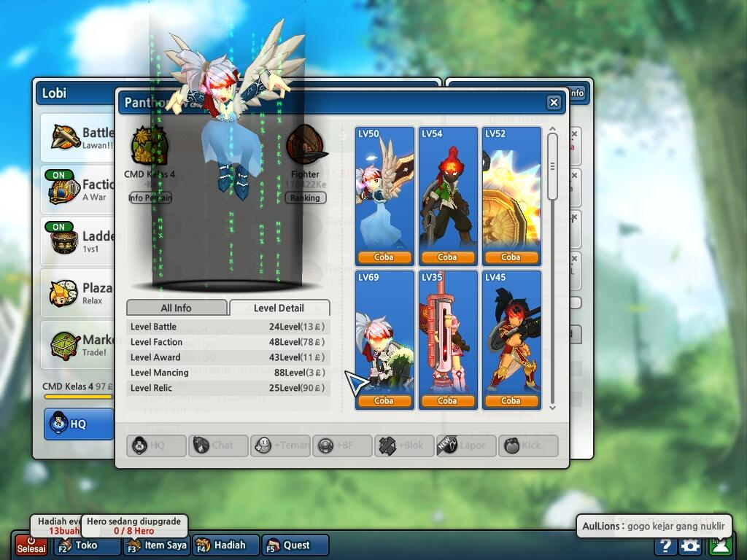Open Battle mode in the Lobi list

pyautogui.click(x=79, y=138)
